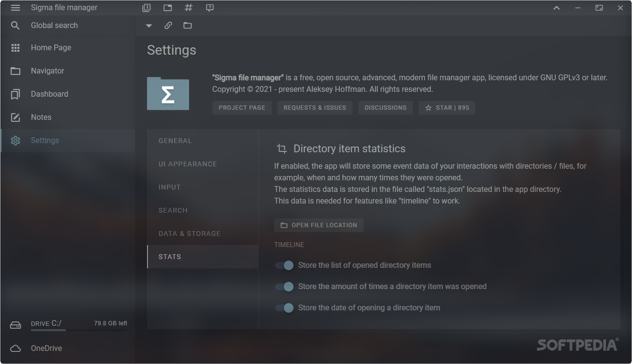Click the chevron-up icon near window controls
The height and width of the screenshot is (364, 632).
pos(557,8)
